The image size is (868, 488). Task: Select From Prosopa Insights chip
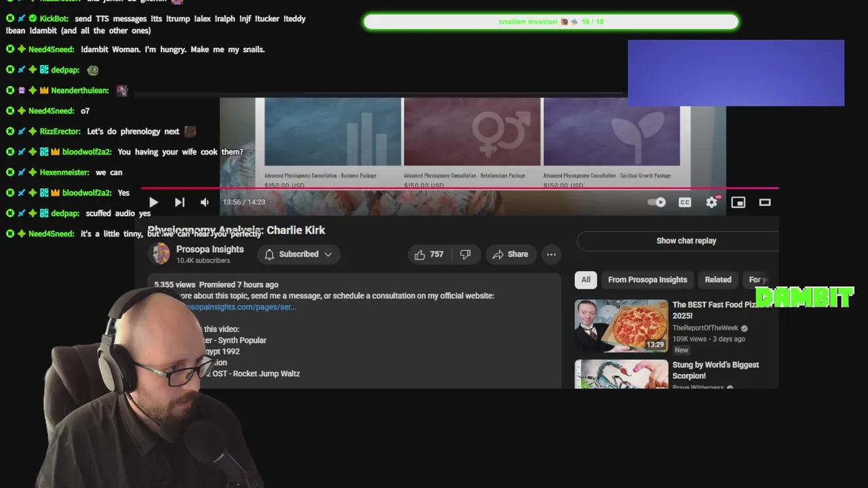click(647, 279)
